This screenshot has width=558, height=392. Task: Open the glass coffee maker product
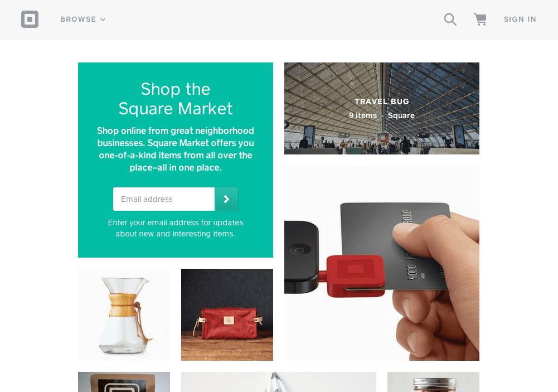pos(124,314)
